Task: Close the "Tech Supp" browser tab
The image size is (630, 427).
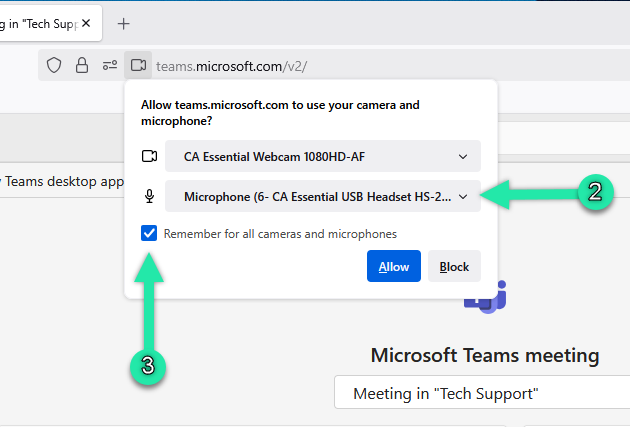Action: point(86,23)
